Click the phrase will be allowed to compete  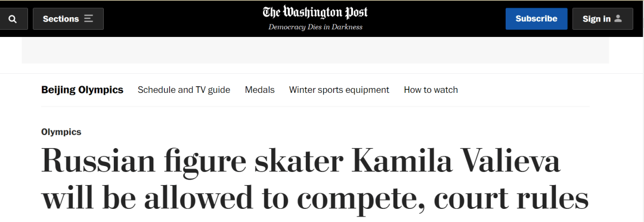pyautogui.click(x=233, y=198)
